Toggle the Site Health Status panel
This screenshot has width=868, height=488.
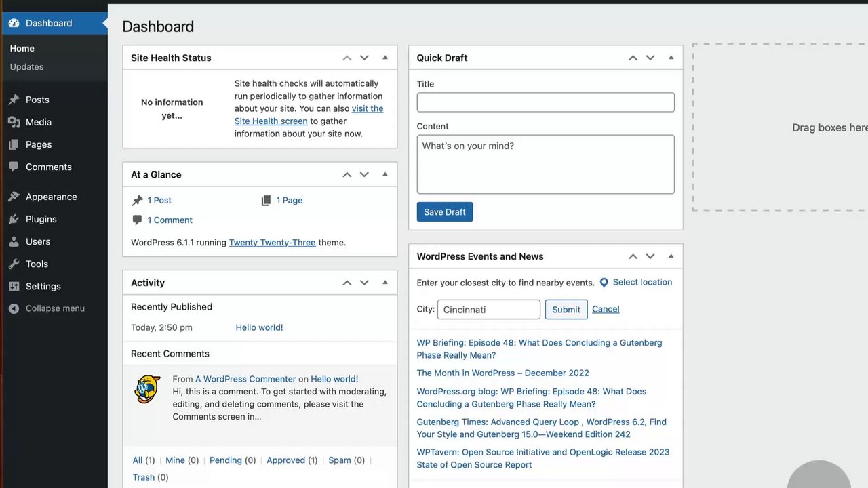(385, 58)
